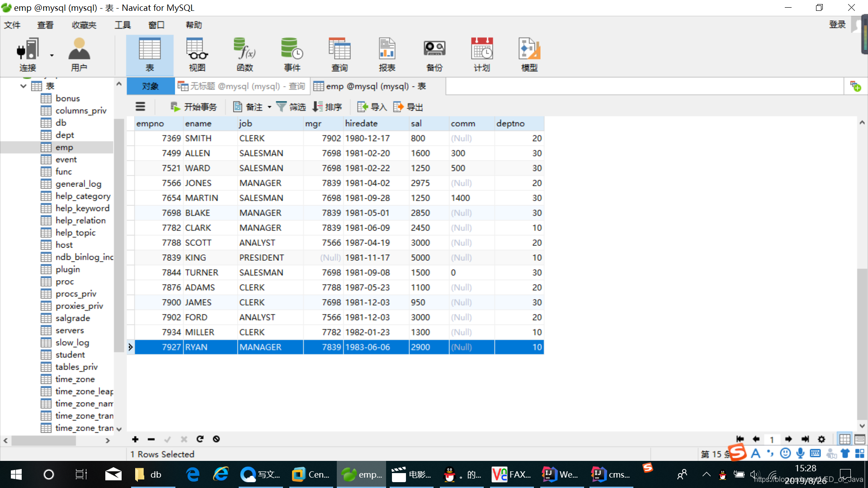The height and width of the screenshot is (488, 868).
Task: Open the 备注 dropdown arrow
Action: coord(269,107)
